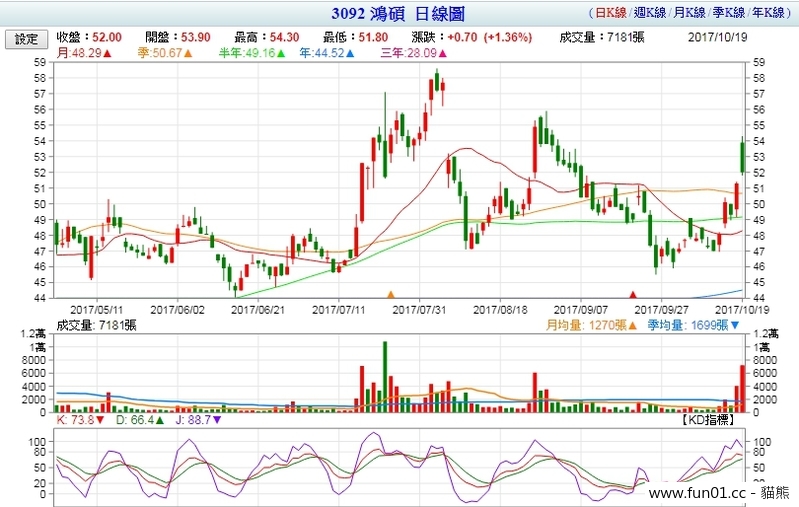Click the red triangle marker on date axis
This screenshot has height=507, width=799.
[632, 295]
